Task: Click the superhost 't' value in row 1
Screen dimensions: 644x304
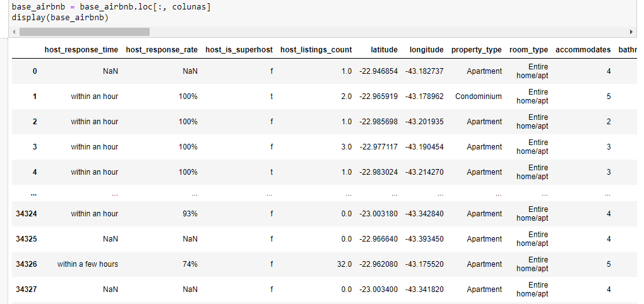Action: [x=271, y=96]
